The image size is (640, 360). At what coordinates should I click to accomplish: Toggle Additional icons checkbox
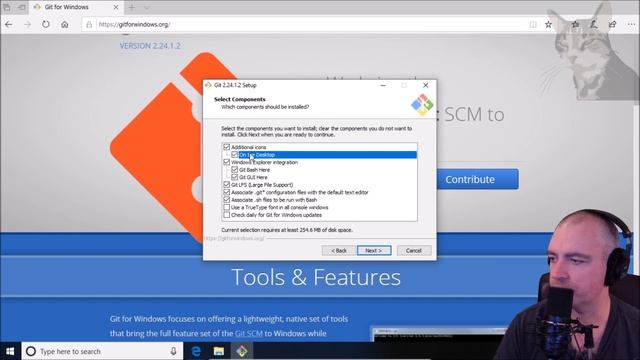(227, 147)
